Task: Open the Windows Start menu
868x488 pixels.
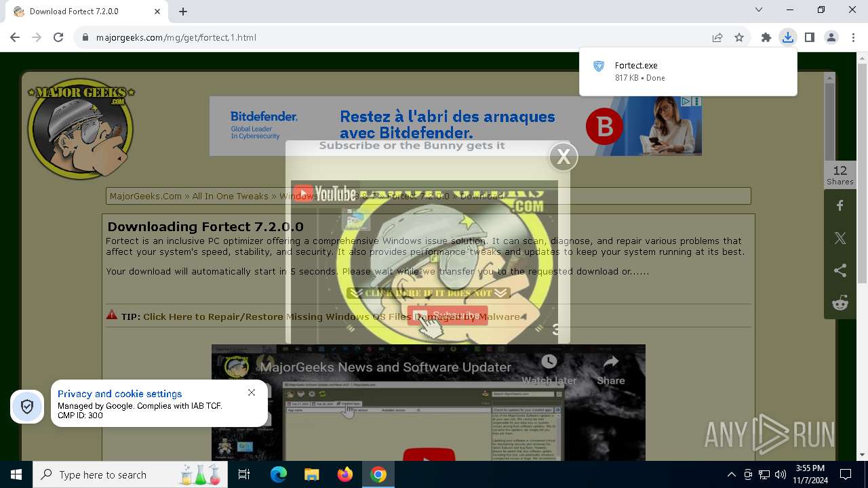Action: (x=16, y=474)
